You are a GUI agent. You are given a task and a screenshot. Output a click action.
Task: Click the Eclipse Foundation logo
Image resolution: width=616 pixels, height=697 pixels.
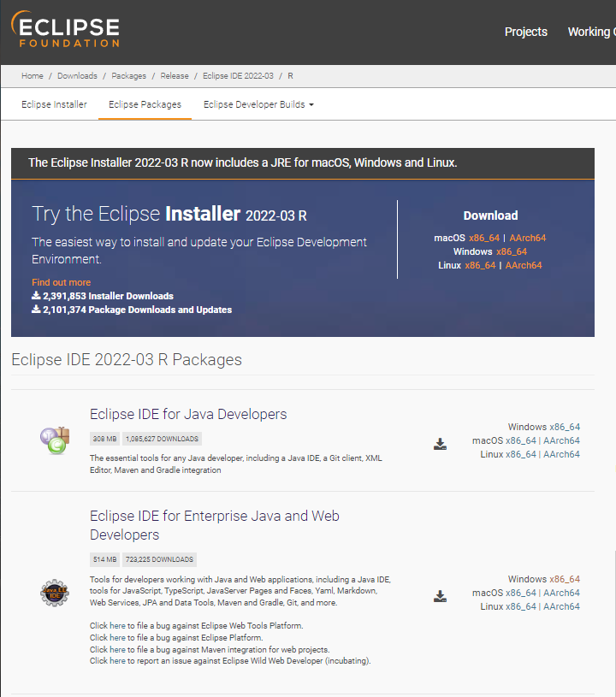65,29
